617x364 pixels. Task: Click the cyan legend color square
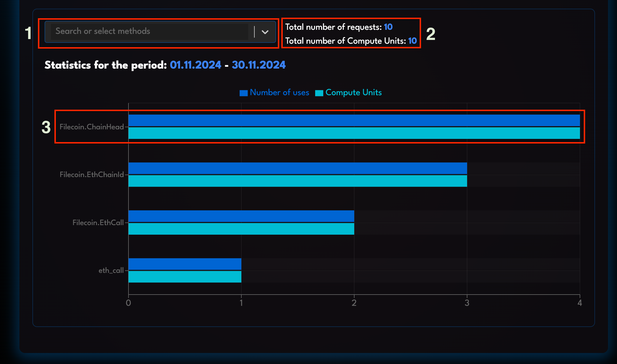tap(319, 93)
